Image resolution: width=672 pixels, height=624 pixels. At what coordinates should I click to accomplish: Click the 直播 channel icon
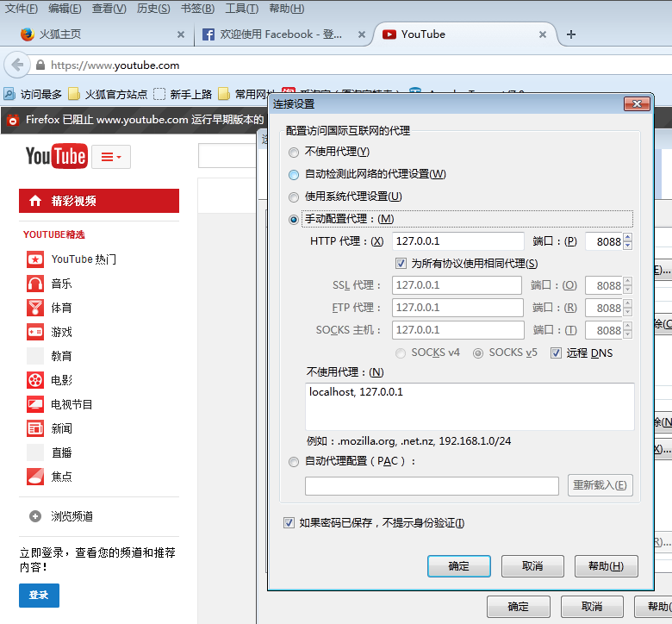pos(35,452)
